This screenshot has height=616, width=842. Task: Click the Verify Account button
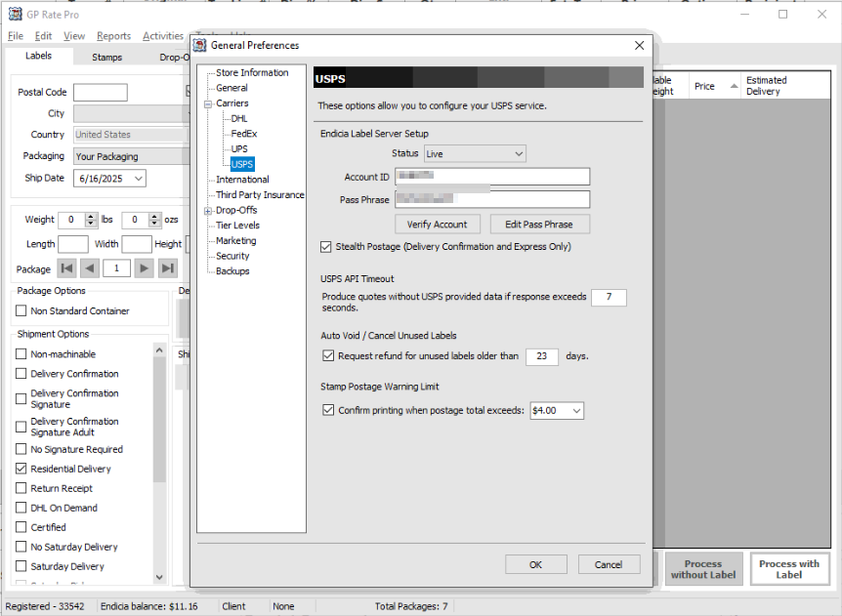437,225
